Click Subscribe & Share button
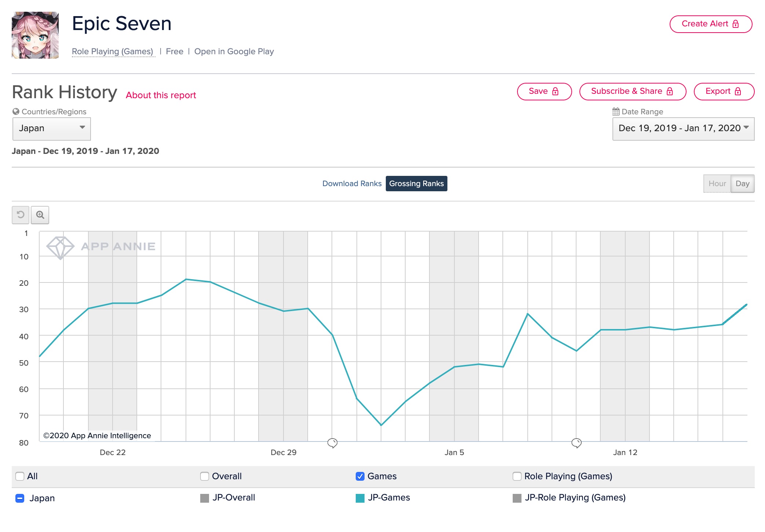 tap(633, 91)
